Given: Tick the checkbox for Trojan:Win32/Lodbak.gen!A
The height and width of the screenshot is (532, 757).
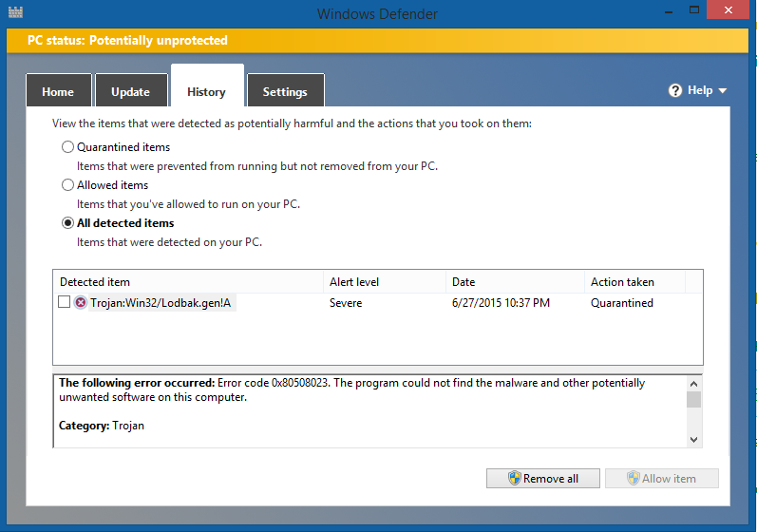Looking at the screenshot, I should pyautogui.click(x=64, y=302).
